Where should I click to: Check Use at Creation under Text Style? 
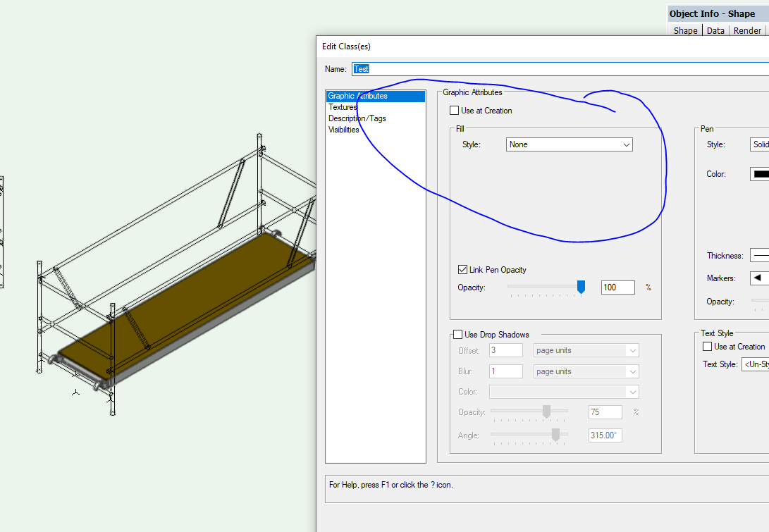(x=708, y=347)
